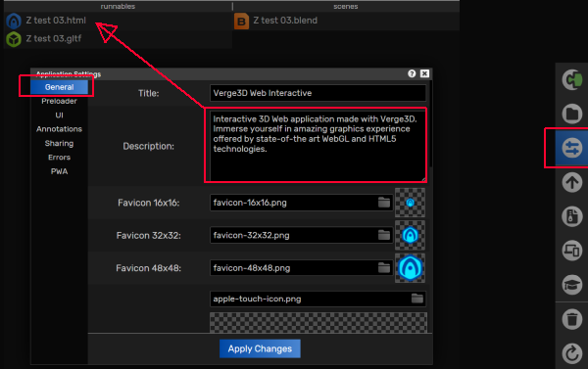588x369 pixels.
Task: Open the Annotations settings tab
Action: point(59,129)
